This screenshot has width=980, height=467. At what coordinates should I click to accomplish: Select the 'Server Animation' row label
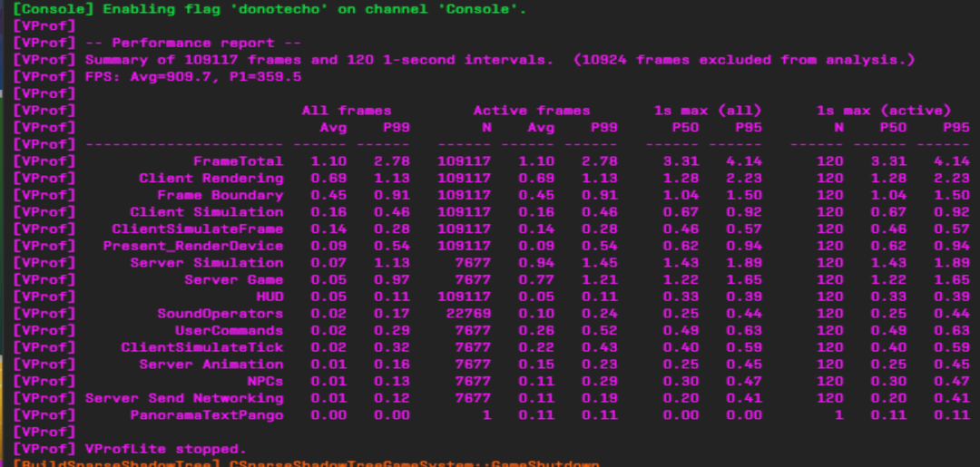point(211,364)
